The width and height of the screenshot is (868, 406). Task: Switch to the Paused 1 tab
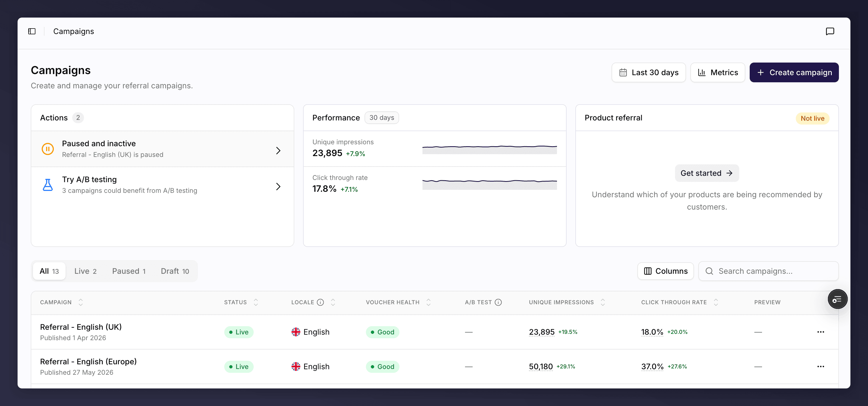point(129,271)
